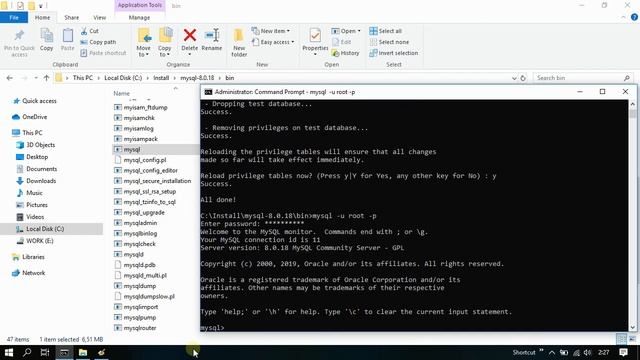Image resolution: width=640 pixels, height=360 pixels.
Task: Click the Application Tools tab header
Action: [x=140, y=5]
